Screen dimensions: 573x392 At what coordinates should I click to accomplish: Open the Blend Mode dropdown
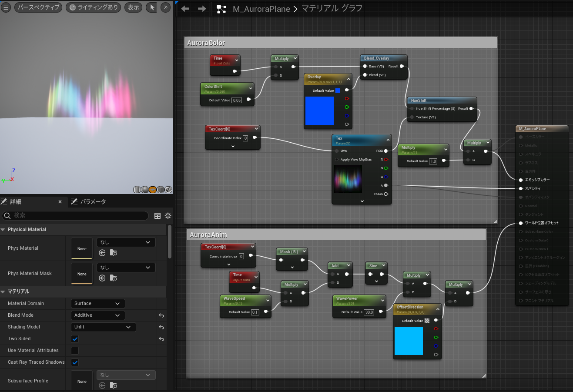coord(98,315)
